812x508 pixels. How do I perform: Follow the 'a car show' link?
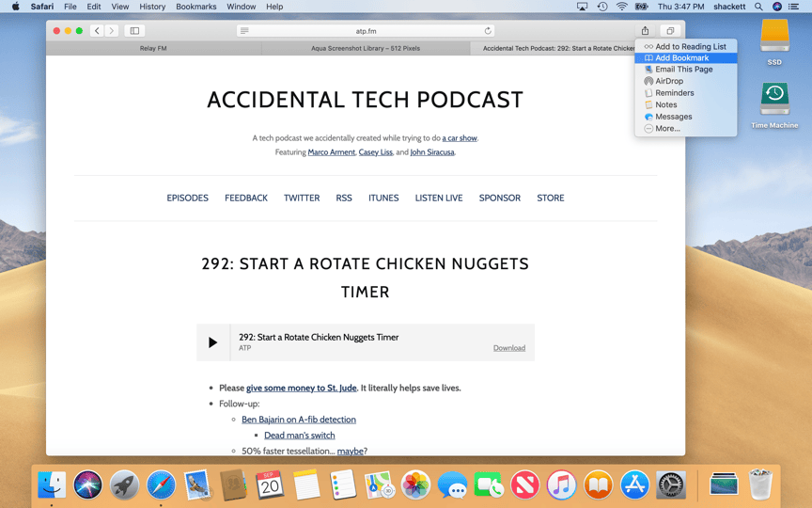460,138
